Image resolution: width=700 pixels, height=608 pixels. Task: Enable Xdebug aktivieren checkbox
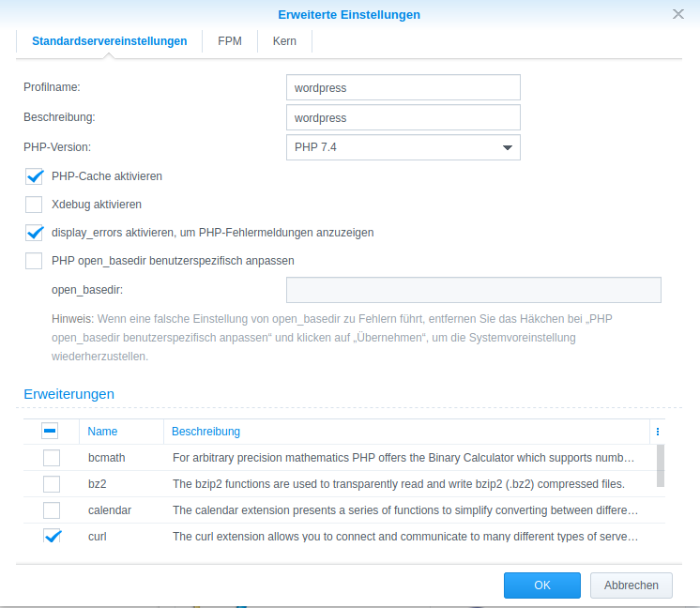point(34,205)
